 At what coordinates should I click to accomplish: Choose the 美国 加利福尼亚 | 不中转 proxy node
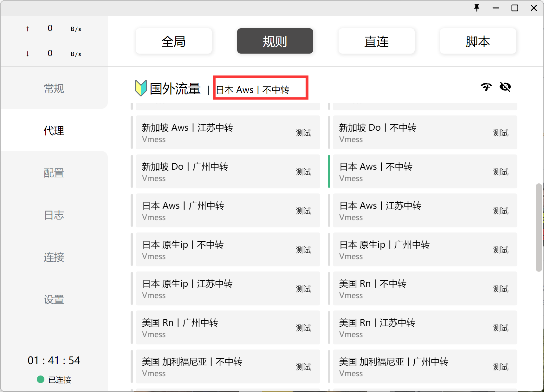pyautogui.click(x=228, y=366)
